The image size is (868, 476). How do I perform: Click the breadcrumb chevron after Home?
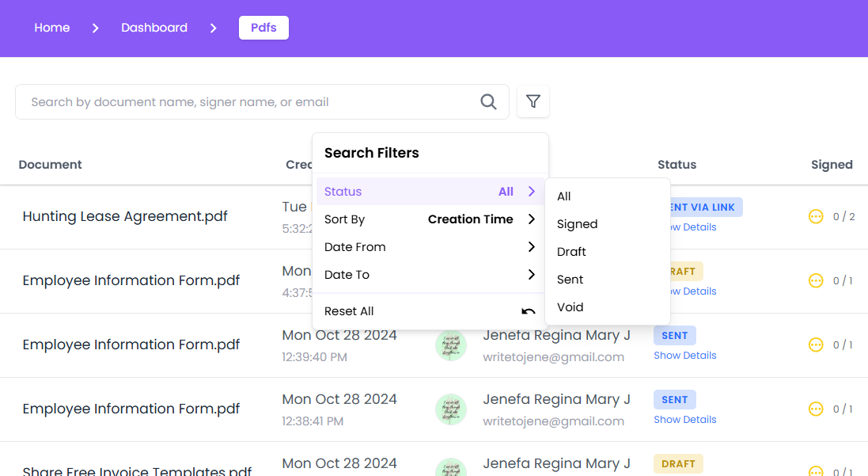tap(95, 28)
